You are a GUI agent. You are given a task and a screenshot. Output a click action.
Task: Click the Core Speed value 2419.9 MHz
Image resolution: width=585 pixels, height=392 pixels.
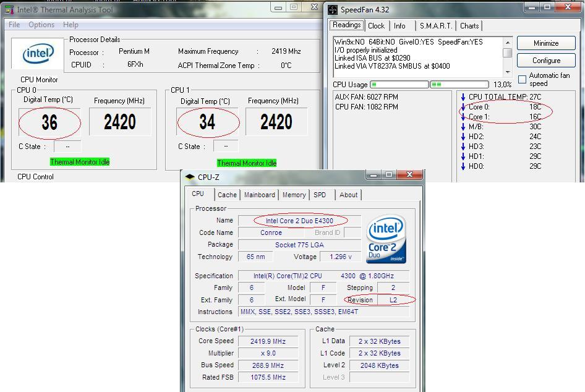click(x=268, y=341)
